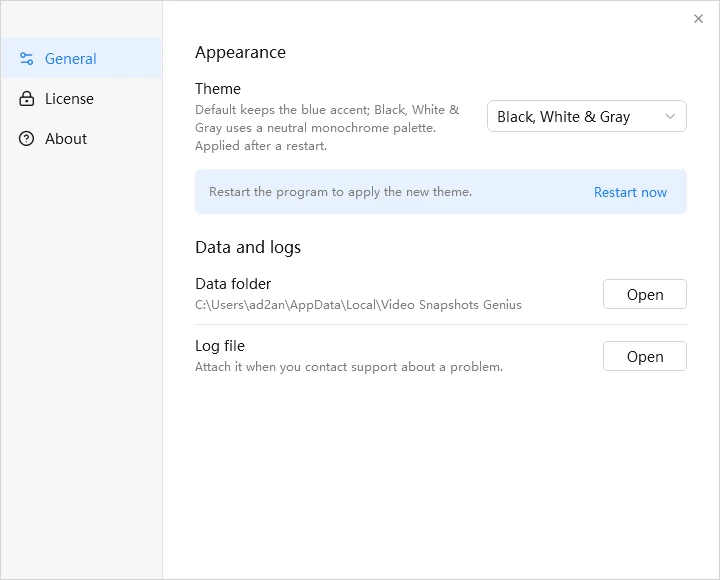Open the Log file
This screenshot has width=720, height=580.
[x=645, y=356]
